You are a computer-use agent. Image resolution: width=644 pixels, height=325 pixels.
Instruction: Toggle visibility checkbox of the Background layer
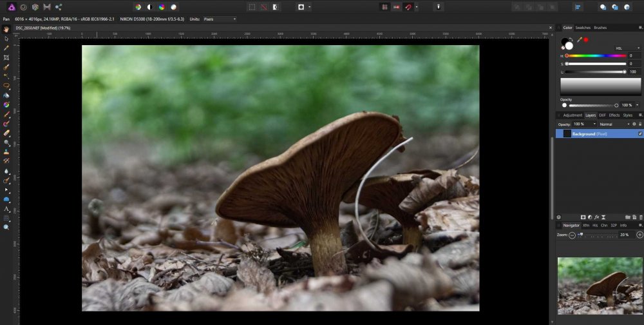pyautogui.click(x=639, y=133)
